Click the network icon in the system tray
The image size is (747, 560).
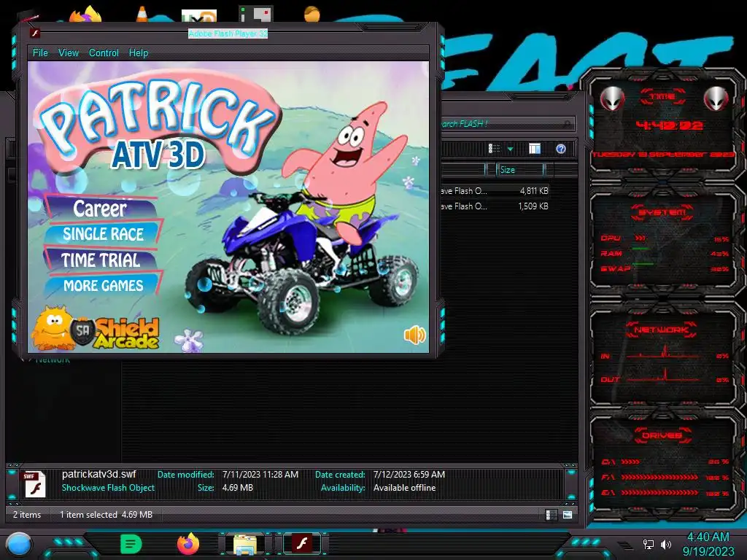pos(649,544)
